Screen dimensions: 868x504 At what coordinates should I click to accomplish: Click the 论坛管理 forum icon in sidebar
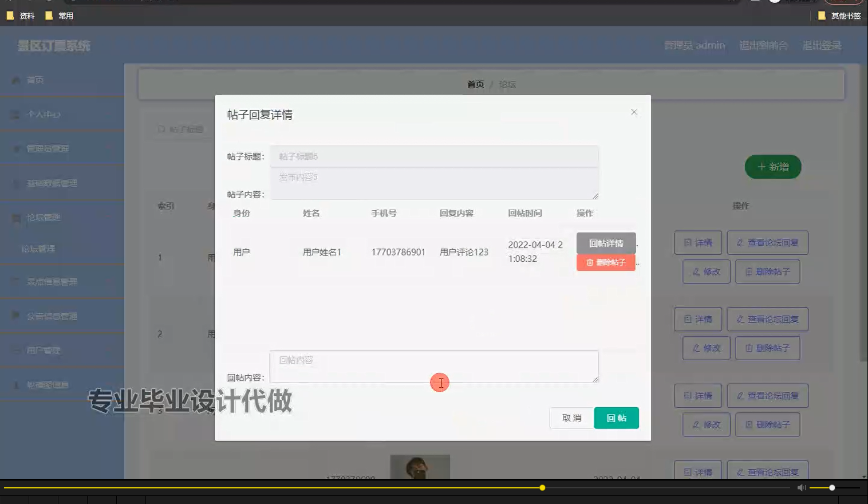(16, 218)
